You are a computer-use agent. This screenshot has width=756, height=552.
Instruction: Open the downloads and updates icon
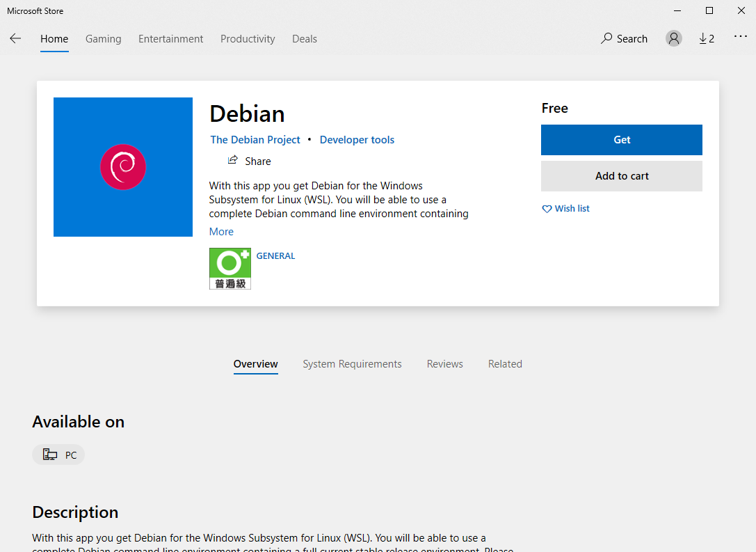(x=707, y=38)
